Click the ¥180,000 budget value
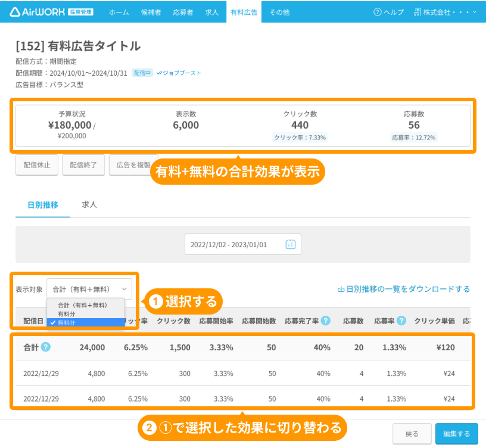 [x=70, y=125]
